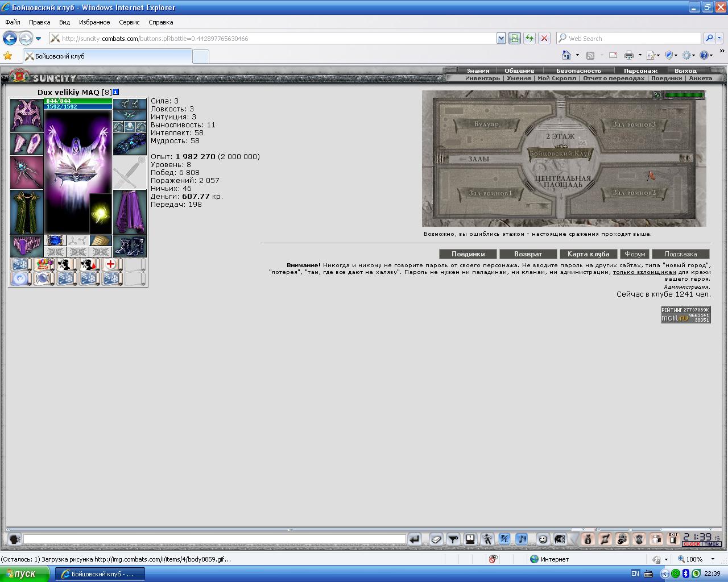Open character info via blue i icon

click(x=116, y=92)
